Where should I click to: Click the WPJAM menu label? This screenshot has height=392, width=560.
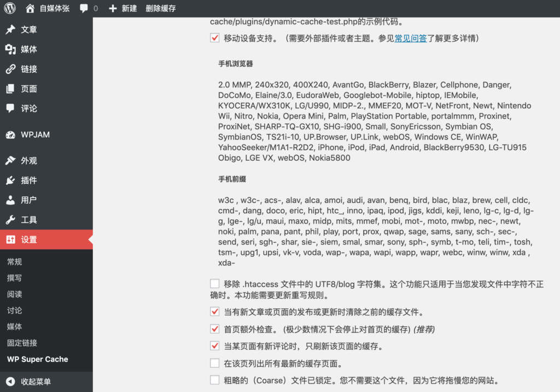pos(36,134)
